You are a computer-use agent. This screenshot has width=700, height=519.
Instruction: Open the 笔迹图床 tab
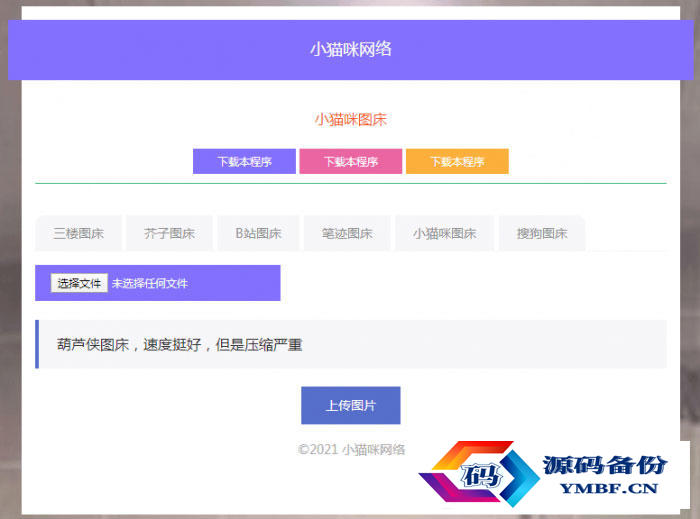pyautogui.click(x=347, y=233)
